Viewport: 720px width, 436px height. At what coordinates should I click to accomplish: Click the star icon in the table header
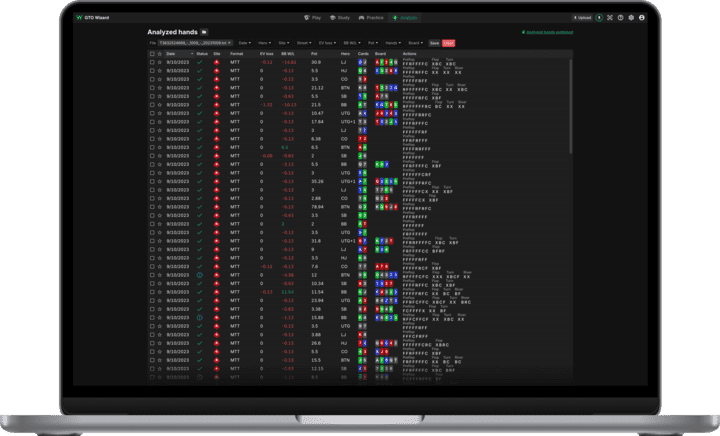160,52
